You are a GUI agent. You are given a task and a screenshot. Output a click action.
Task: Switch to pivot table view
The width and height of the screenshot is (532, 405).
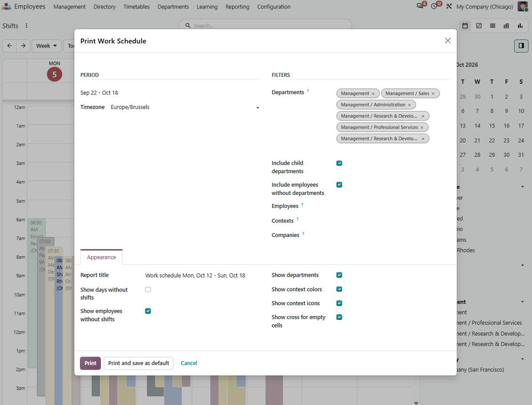[x=506, y=26]
